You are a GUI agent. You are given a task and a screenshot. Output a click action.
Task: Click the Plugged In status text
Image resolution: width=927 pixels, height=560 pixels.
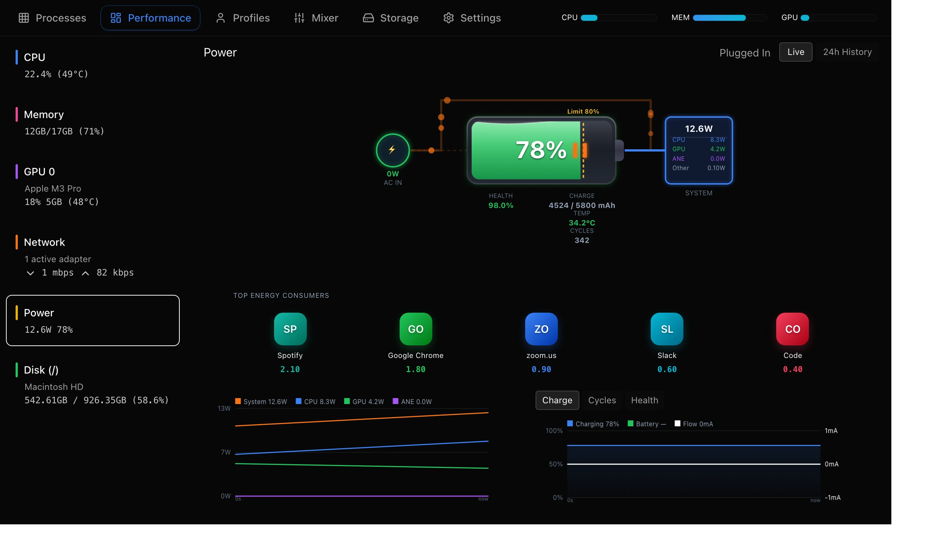pos(745,53)
